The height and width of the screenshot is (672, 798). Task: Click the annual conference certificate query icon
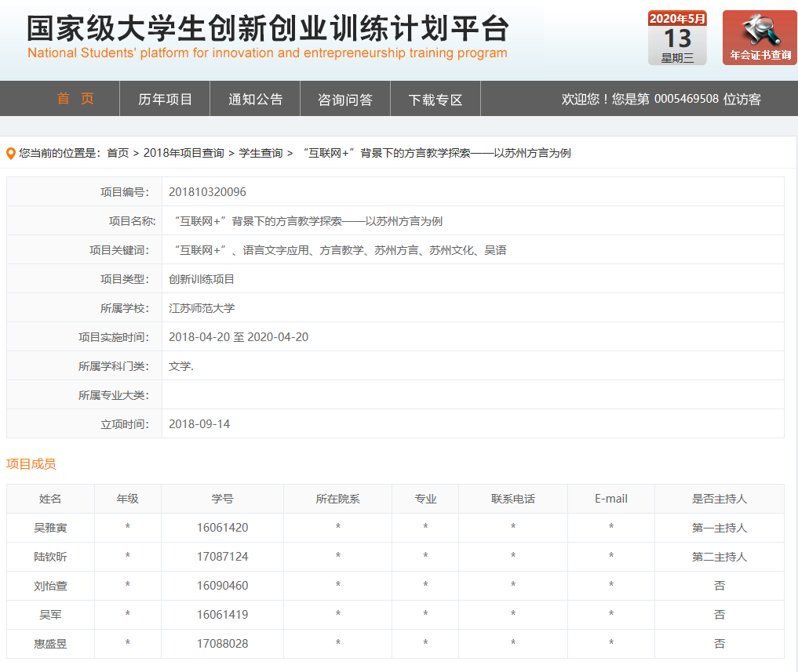[759, 37]
